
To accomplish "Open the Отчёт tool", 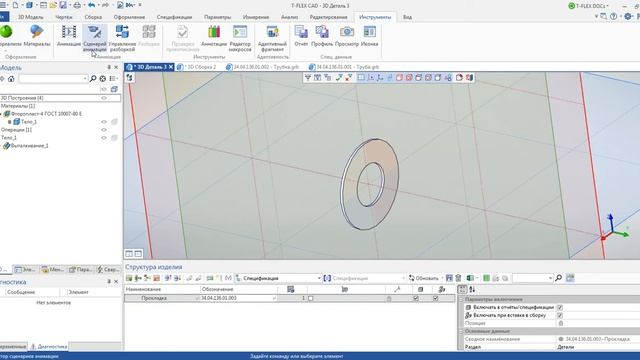I will point(301,36).
